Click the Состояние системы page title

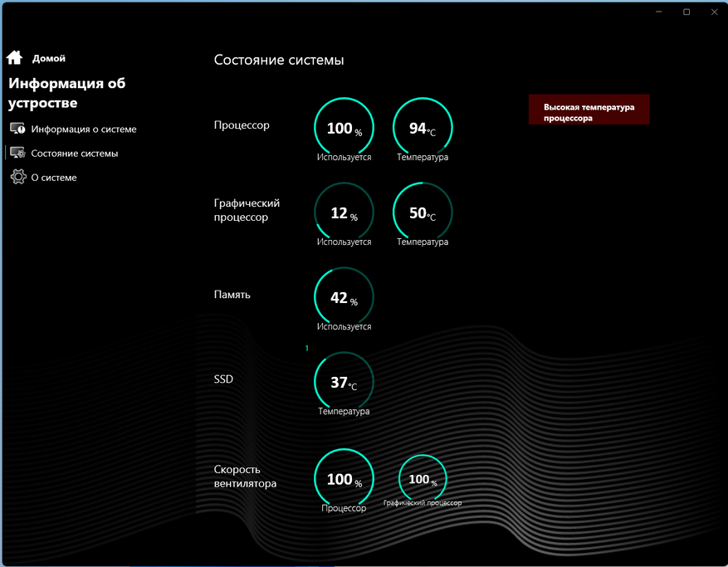(x=279, y=60)
